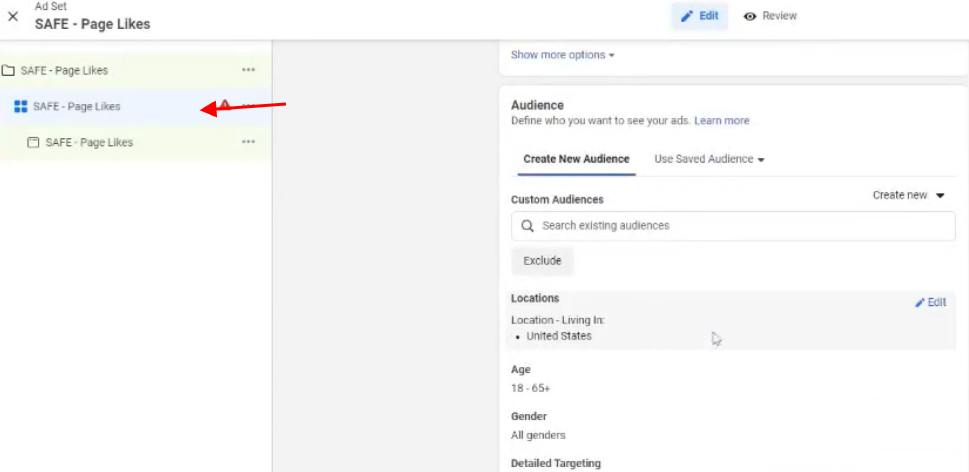
Task: Click the pencil Edit button at top
Action: [x=700, y=16]
